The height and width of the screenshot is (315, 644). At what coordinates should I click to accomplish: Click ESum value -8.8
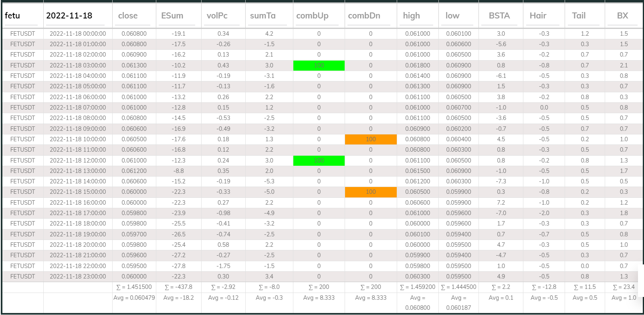point(178,171)
